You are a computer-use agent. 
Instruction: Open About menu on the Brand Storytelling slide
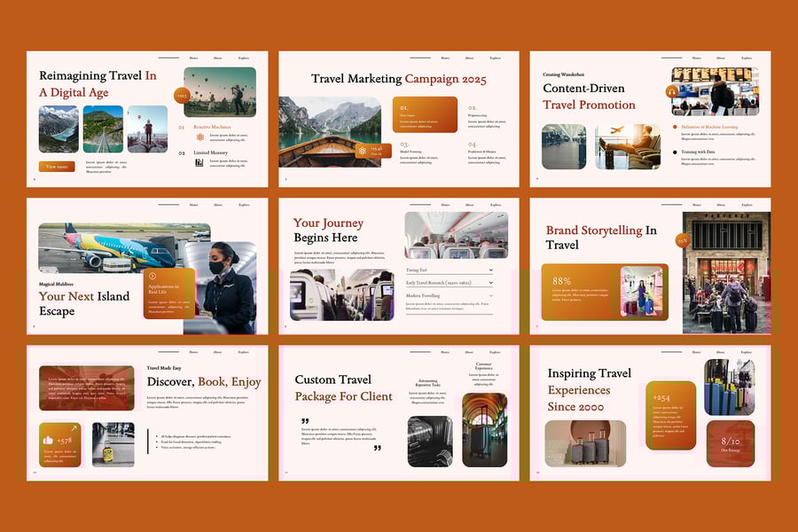[721, 205]
